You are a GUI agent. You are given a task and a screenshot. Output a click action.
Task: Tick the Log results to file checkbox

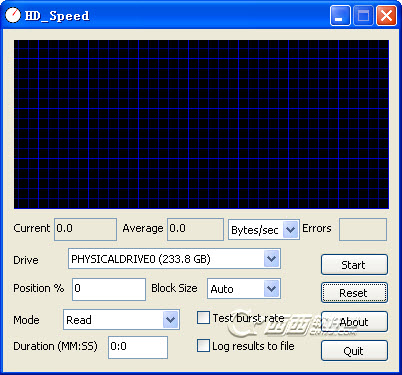[203, 346]
